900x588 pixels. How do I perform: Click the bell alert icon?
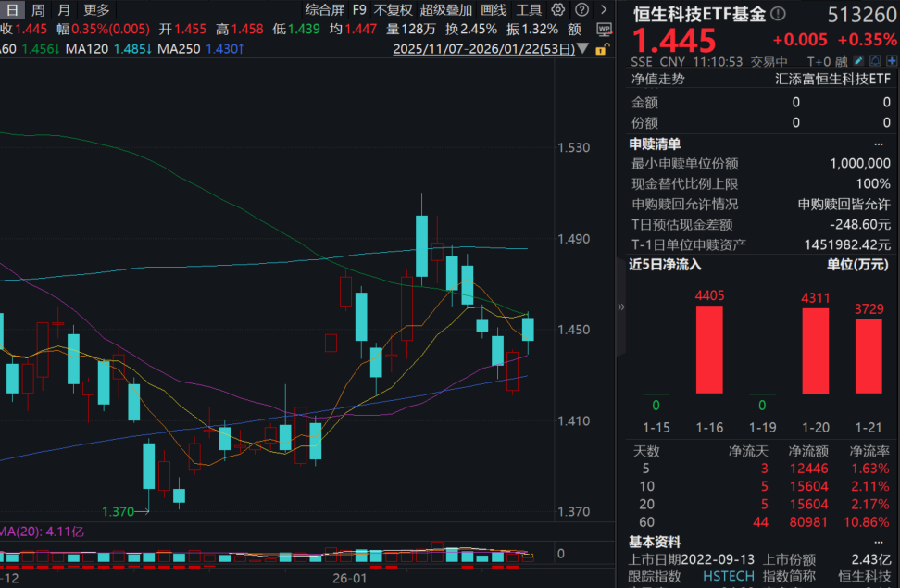875,61
